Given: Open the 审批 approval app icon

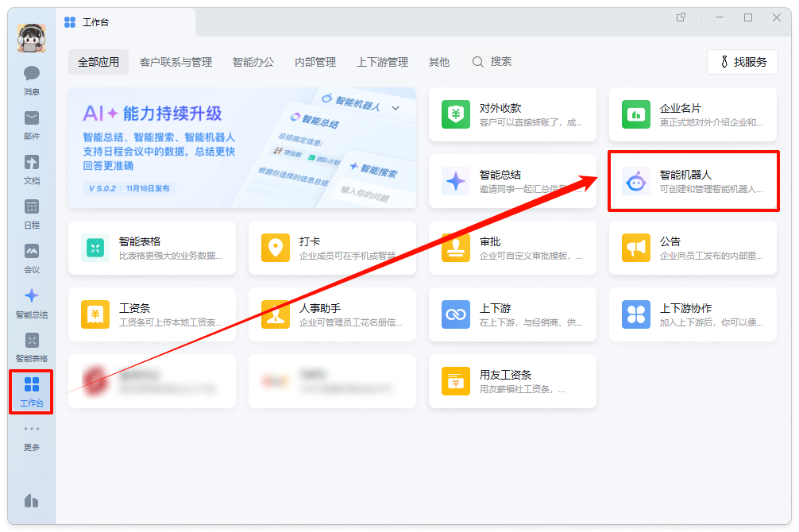Looking at the screenshot, I should pyautogui.click(x=512, y=247).
